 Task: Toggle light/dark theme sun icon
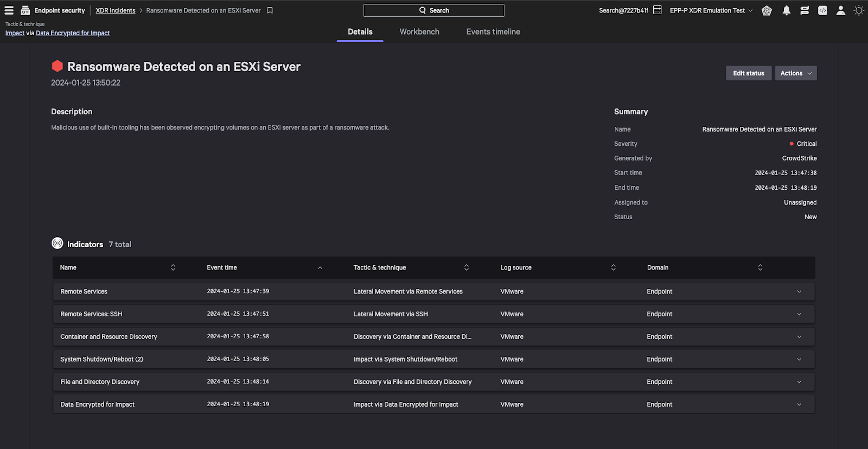tap(859, 10)
